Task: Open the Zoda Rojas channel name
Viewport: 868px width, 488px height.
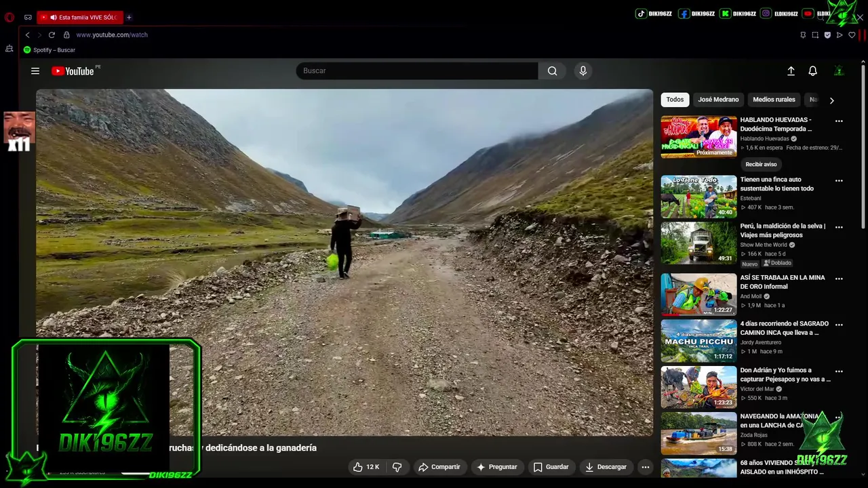Action: pyautogui.click(x=754, y=435)
